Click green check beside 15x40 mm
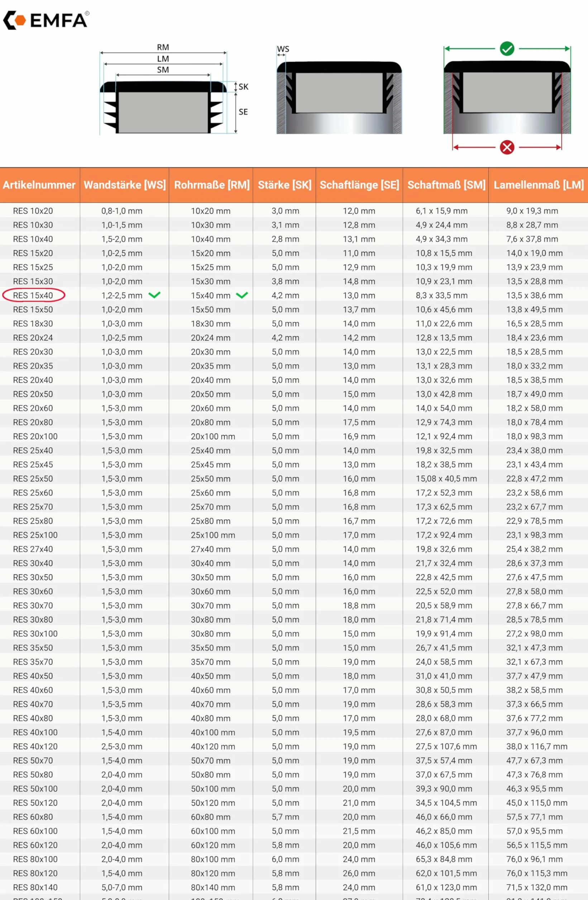 pos(242,295)
